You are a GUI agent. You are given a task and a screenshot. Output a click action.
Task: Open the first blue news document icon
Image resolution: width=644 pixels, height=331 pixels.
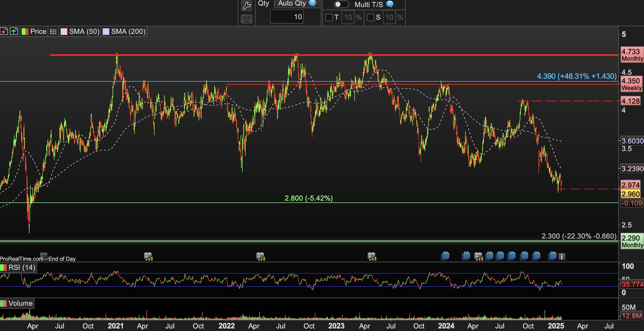click(x=445, y=256)
